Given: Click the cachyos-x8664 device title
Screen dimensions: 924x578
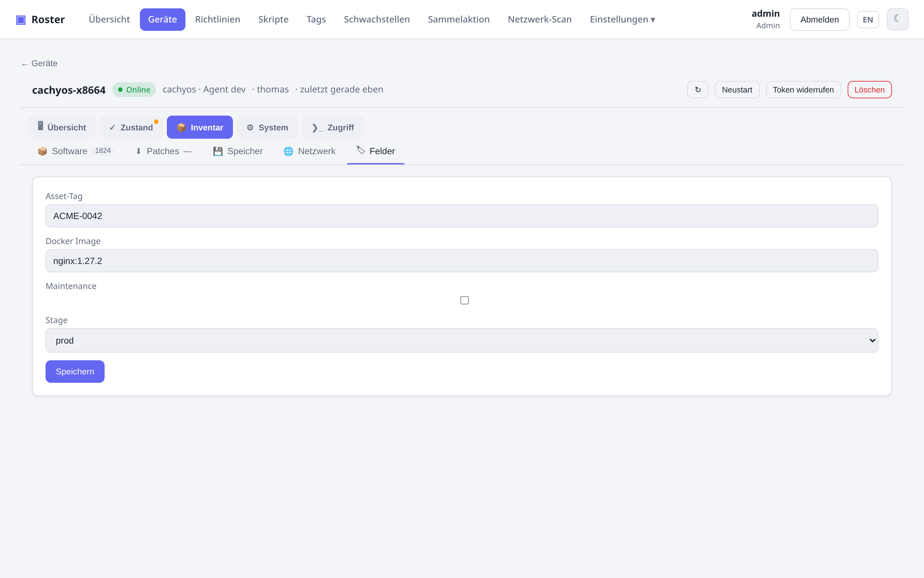Looking at the screenshot, I should [x=69, y=90].
